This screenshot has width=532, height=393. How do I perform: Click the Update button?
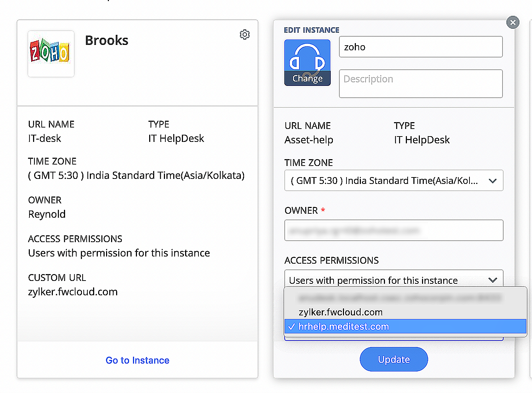[x=394, y=359]
